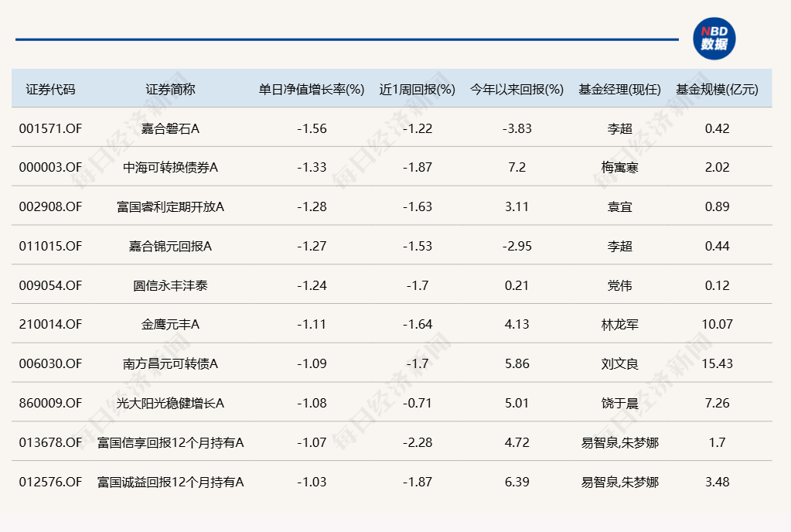This screenshot has width=791, height=532.
Task: Click daily growth value -1.56
Action: click(312, 128)
